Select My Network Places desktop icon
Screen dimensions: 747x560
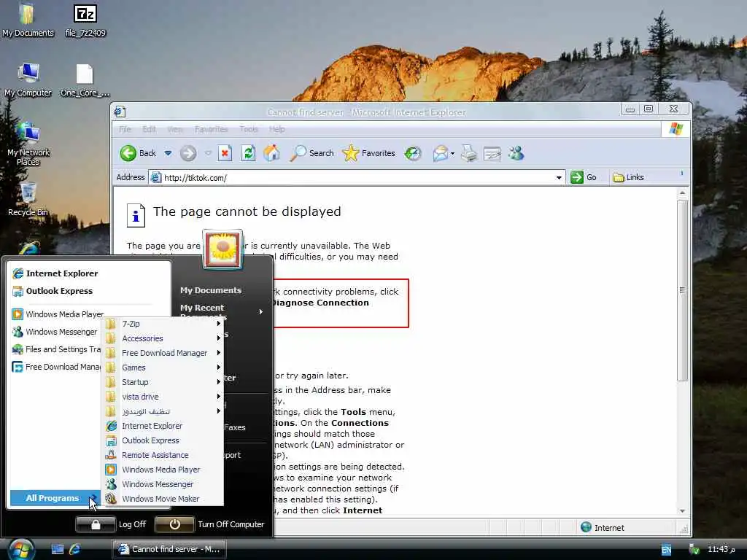pyautogui.click(x=28, y=144)
